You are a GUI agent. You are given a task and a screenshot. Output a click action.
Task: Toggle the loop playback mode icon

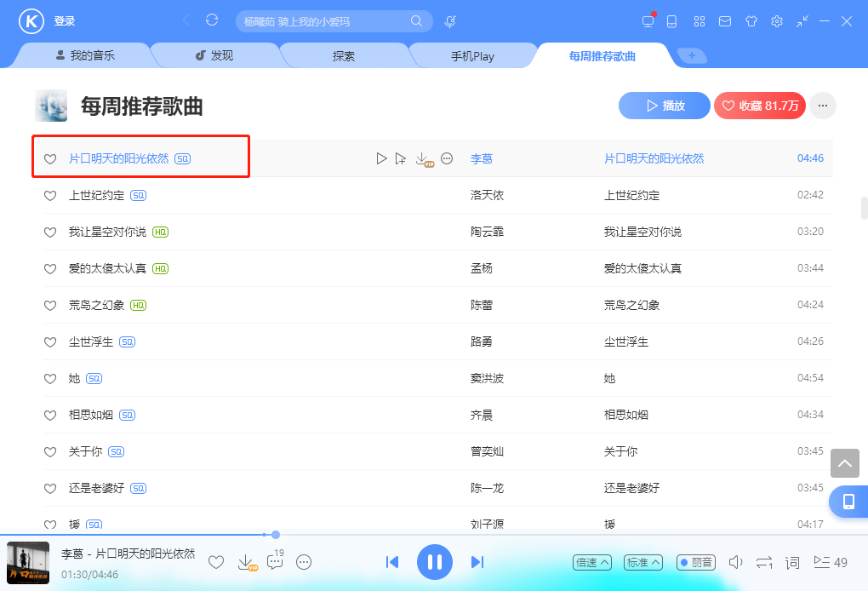764,562
